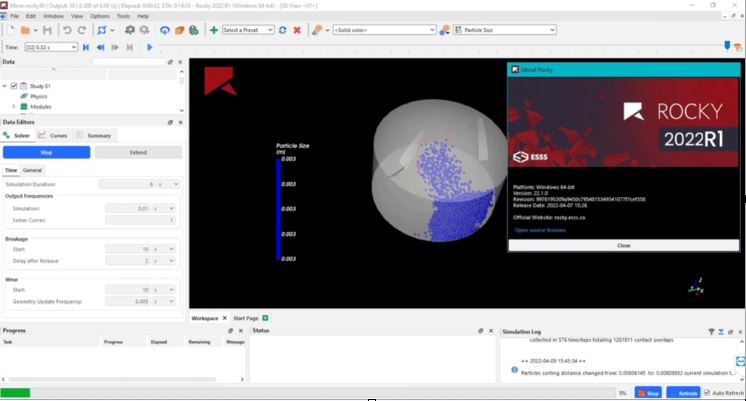This screenshot has width=746, height=401.
Task: Click the Undo arrow in toolbar
Action: click(x=67, y=30)
